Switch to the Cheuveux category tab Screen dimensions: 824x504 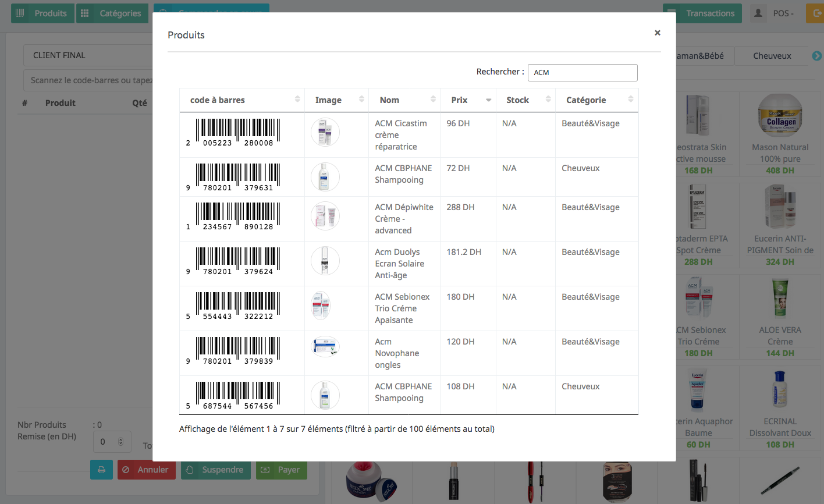click(772, 56)
